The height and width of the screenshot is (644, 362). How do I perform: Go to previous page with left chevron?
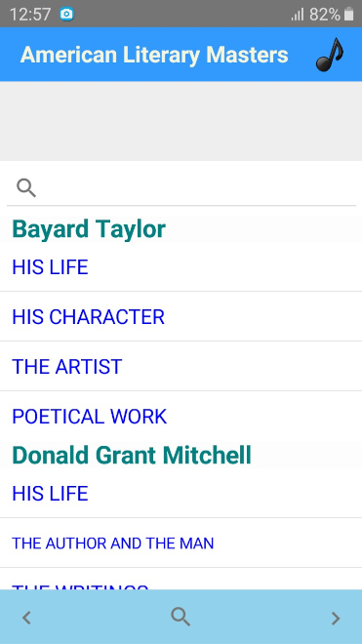(x=26, y=618)
